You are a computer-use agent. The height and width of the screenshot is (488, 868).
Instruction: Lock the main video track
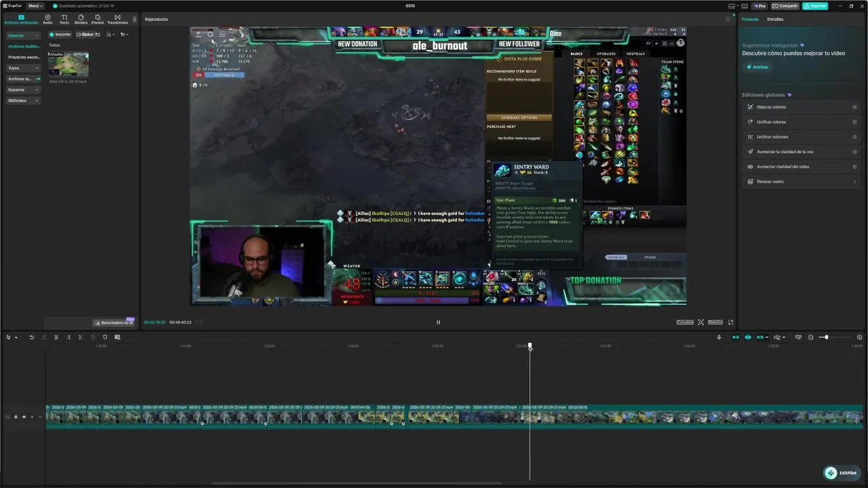pyautogui.click(x=16, y=417)
